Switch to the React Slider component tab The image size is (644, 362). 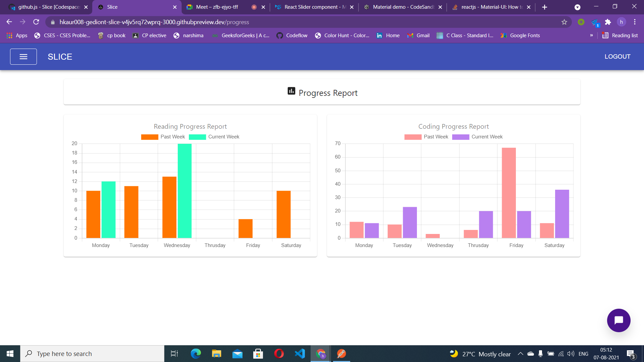[x=311, y=7]
